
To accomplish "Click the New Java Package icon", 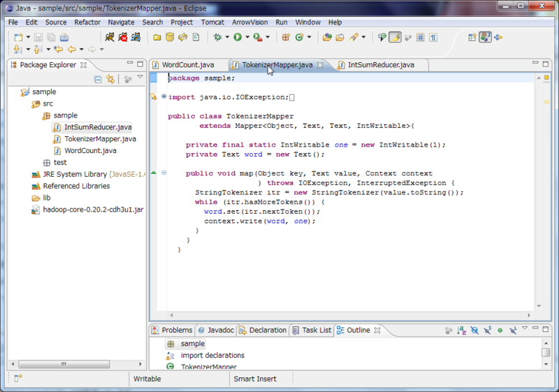I will point(286,37).
